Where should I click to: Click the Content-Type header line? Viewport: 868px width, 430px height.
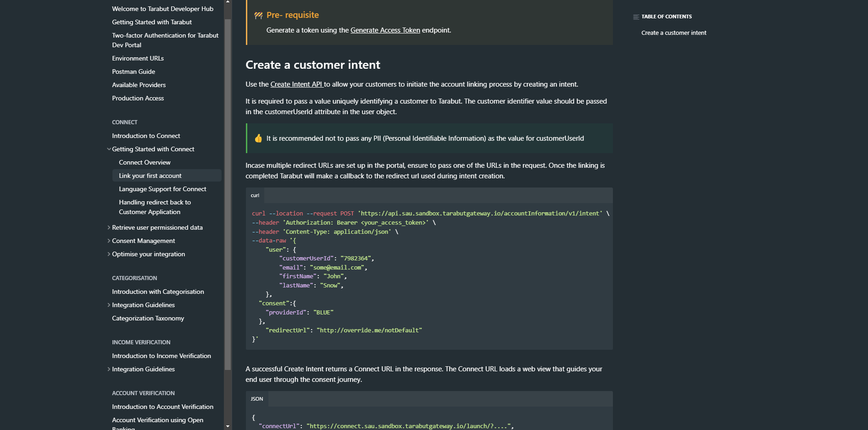[x=325, y=232]
